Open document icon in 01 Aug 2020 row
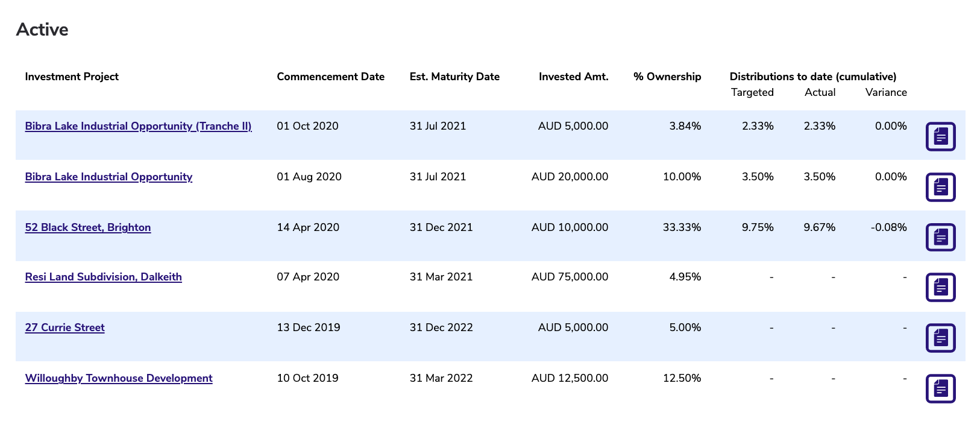 940,187
